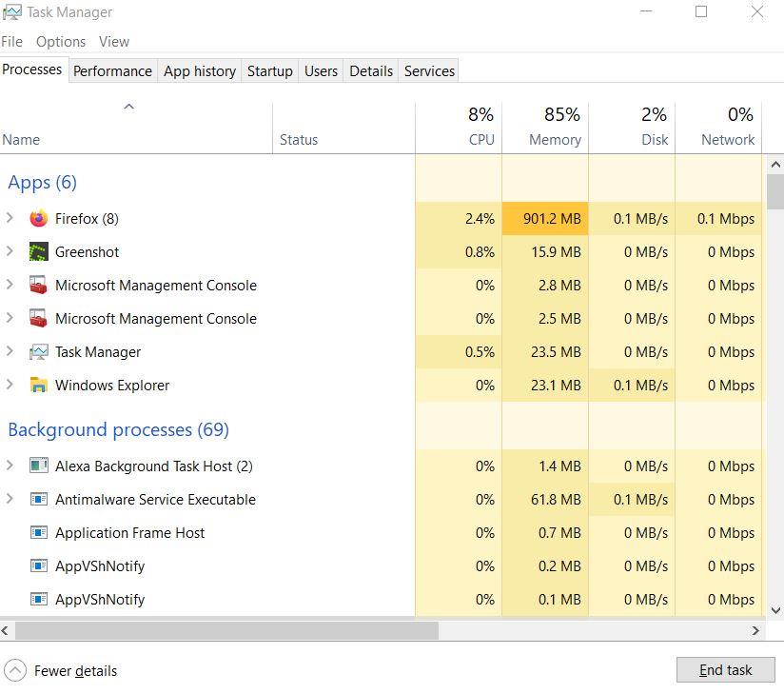Click the Firefox icon in process list
This screenshot has height=694, width=784.
tap(38, 219)
